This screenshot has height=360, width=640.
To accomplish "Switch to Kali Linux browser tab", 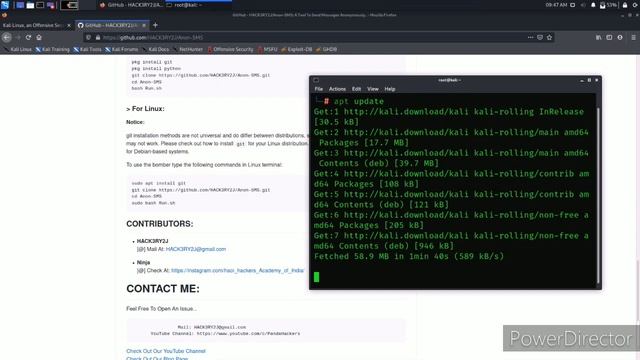I will click(37, 25).
